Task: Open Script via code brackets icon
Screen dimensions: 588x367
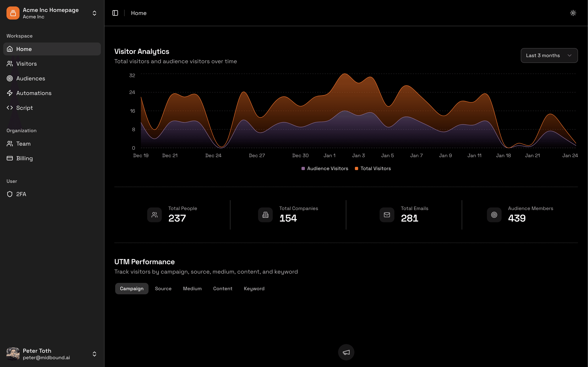Action: pos(10,108)
